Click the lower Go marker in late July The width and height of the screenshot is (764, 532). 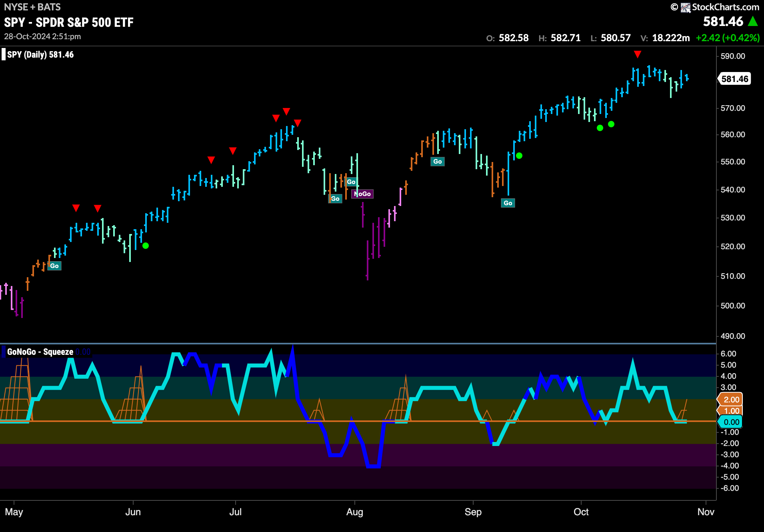coord(335,198)
